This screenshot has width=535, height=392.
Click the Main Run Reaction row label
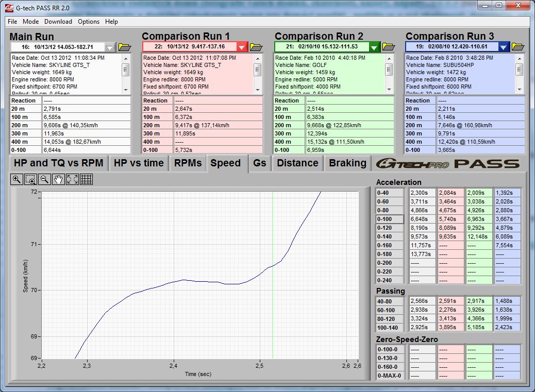(26, 100)
